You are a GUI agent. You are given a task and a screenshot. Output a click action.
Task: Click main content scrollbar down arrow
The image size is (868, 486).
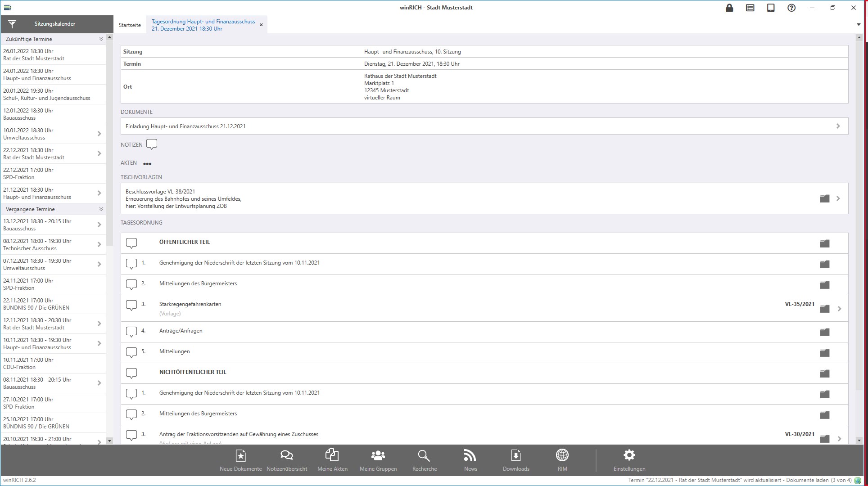[x=859, y=441]
